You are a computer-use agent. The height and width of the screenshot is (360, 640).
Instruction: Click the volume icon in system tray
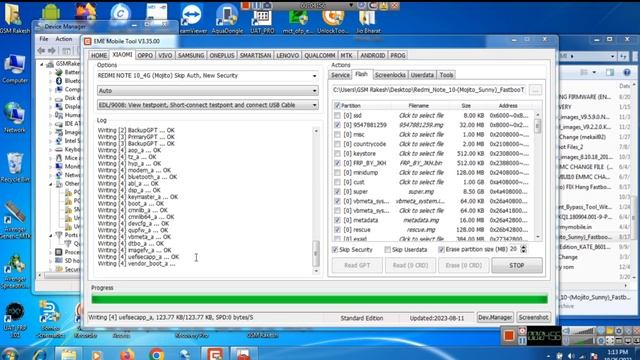(x=571, y=356)
